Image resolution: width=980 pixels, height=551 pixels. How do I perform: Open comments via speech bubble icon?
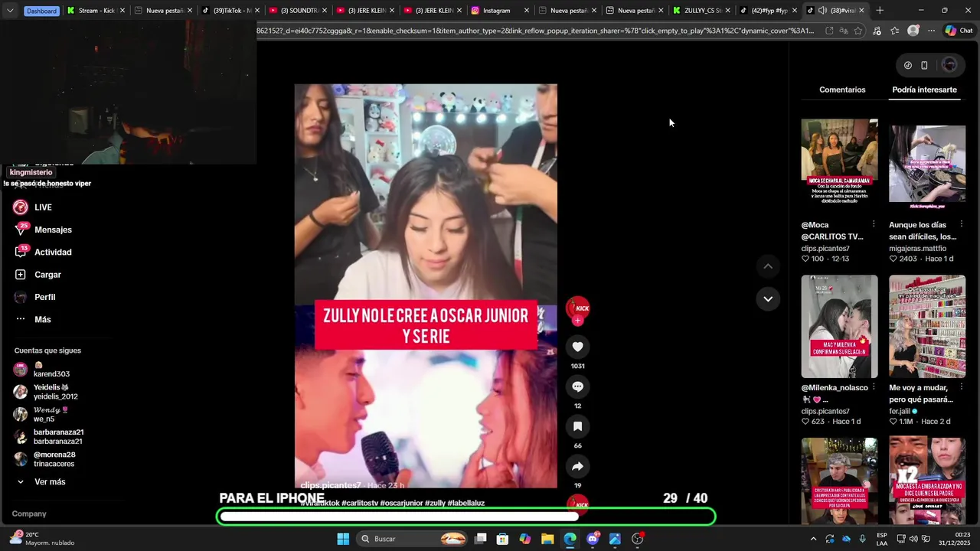(x=577, y=386)
